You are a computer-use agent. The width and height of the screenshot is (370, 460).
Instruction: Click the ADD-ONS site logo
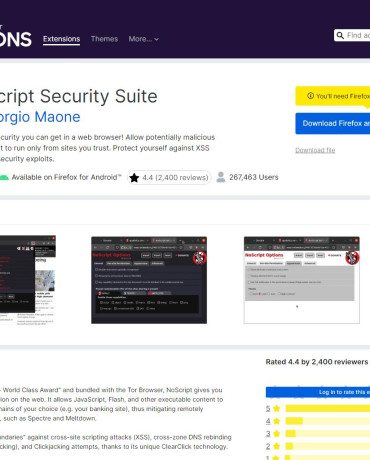16,37
